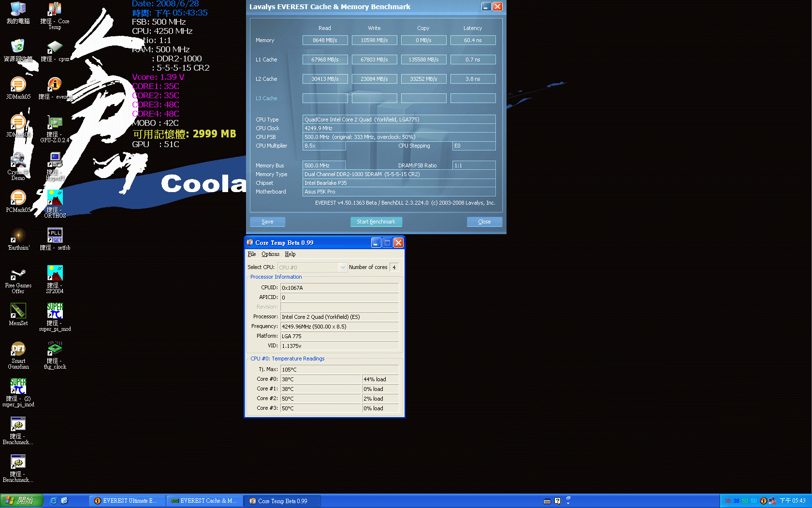The image size is (812, 508).
Task: Select the thg_clock shortcut icon
Action: coord(55,355)
